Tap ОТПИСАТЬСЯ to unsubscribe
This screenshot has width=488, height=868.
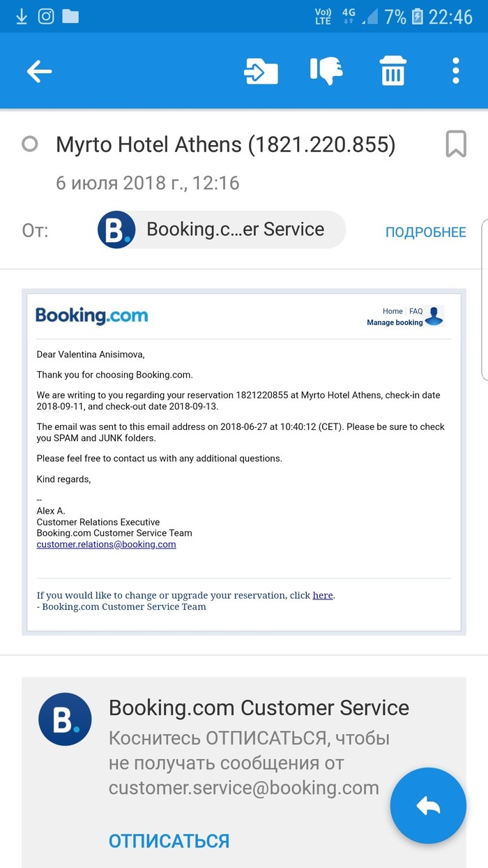tap(169, 841)
